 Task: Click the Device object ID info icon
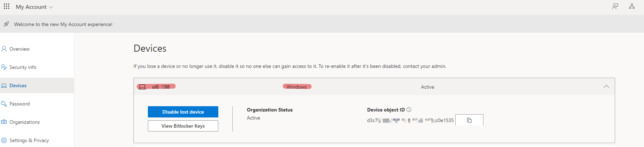coord(409,110)
